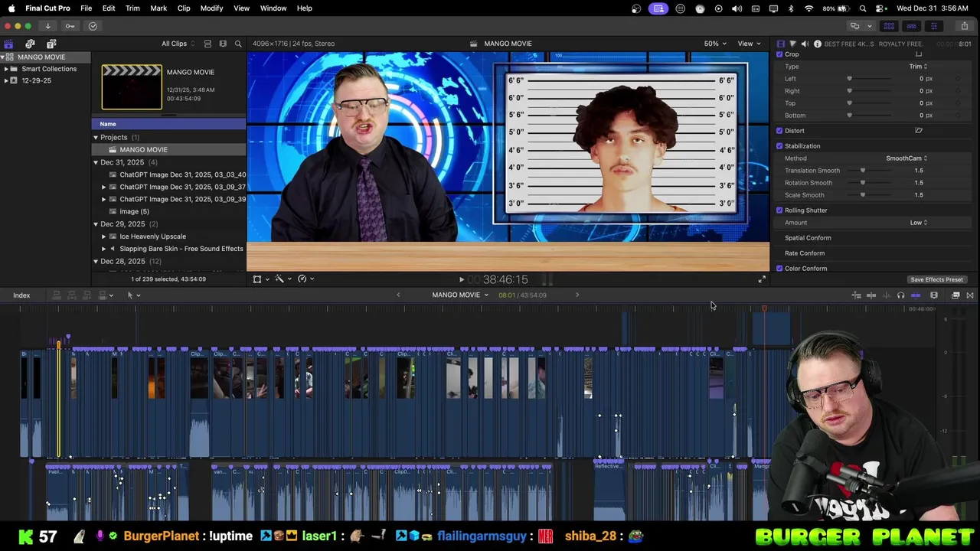This screenshot has width=980, height=551.
Task: Open the timeline Index button
Action: 21,295
